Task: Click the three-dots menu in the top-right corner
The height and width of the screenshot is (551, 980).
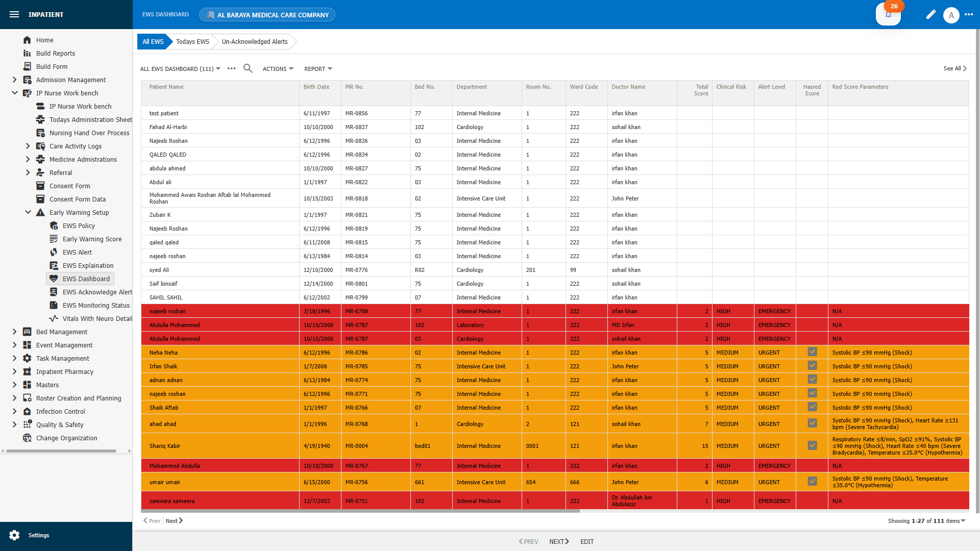Action: click(x=970, y=15)
